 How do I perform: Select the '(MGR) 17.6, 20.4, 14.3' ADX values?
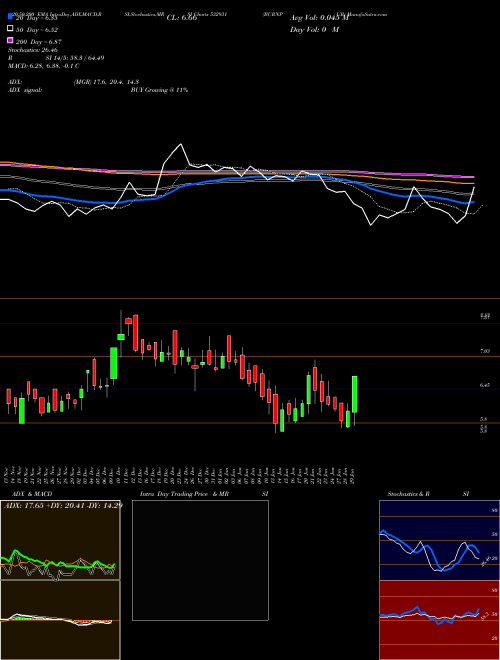point(106,82)
